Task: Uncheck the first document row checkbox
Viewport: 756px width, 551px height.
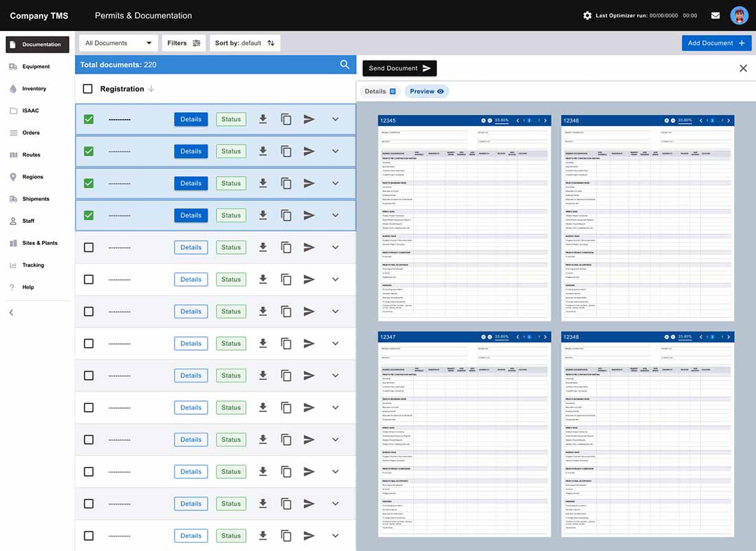Action: (x=89, y=119)
